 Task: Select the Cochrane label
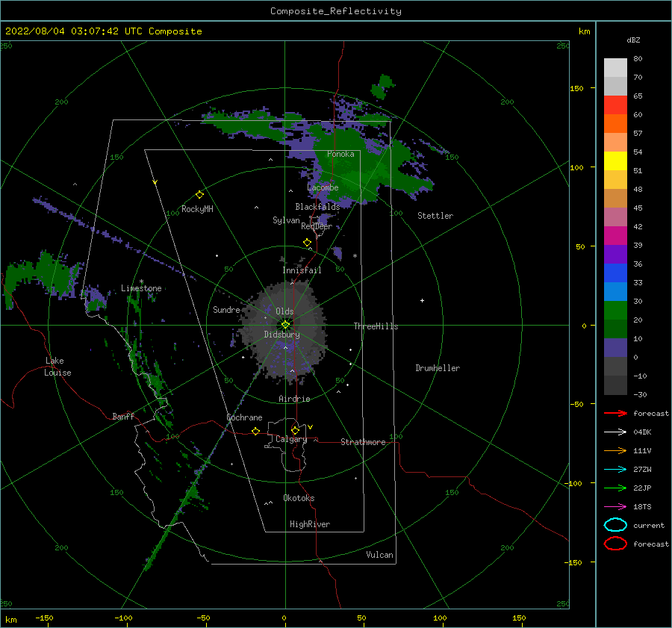244,417
